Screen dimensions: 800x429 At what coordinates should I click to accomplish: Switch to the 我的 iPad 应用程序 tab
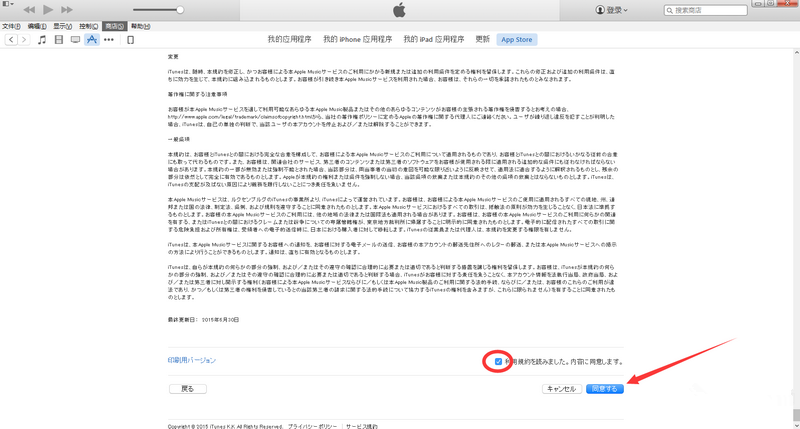click(434, 39)
